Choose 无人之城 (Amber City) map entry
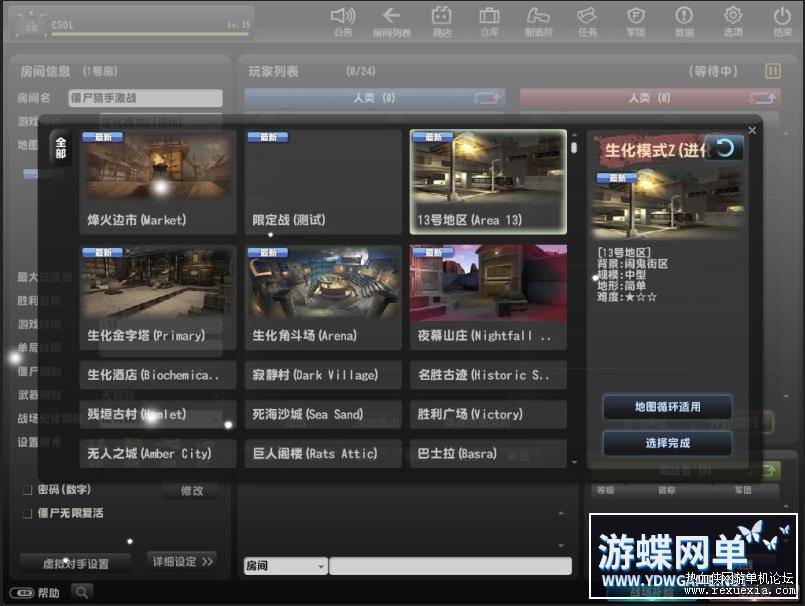This screenshot has width=805, height=606. coord(158,453)
